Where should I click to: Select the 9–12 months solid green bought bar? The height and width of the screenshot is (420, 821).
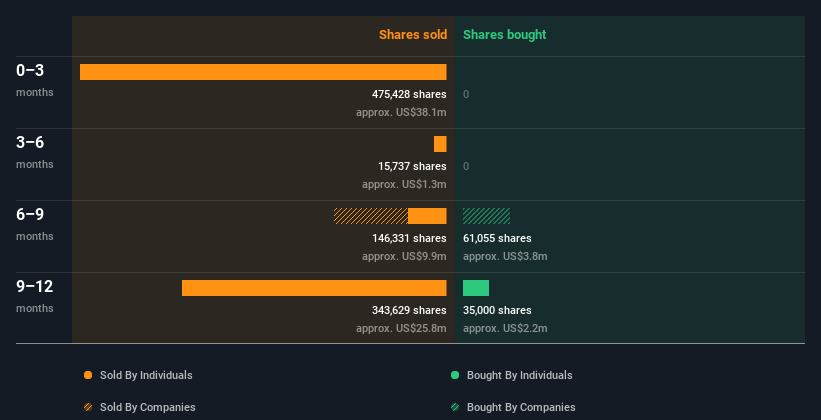(476, 288)
